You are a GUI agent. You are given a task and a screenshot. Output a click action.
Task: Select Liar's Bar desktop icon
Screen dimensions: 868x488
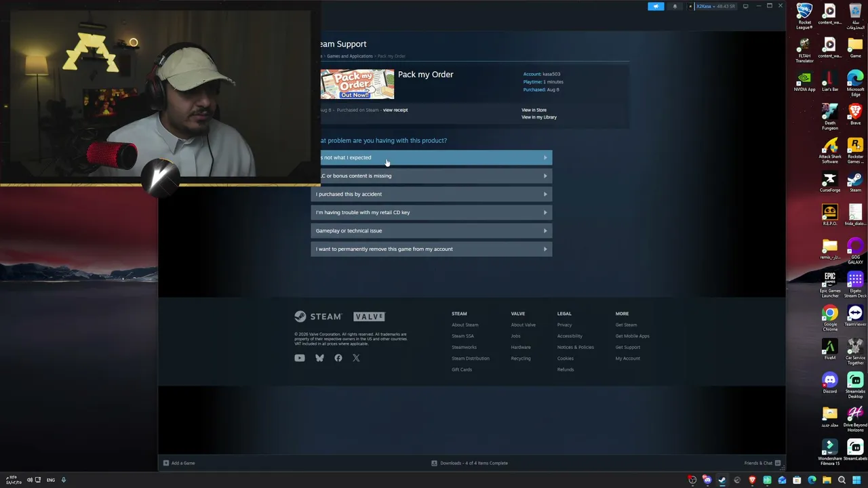coord(830,80)
